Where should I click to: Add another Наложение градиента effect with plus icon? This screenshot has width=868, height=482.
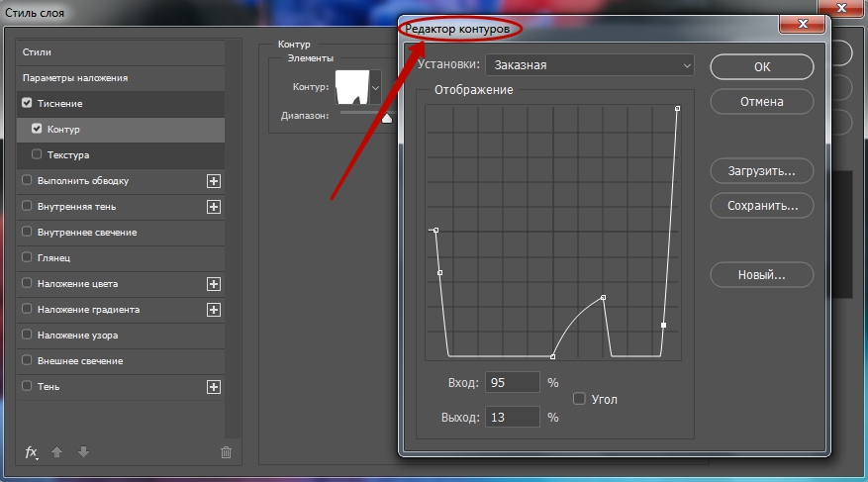point(214,310)
